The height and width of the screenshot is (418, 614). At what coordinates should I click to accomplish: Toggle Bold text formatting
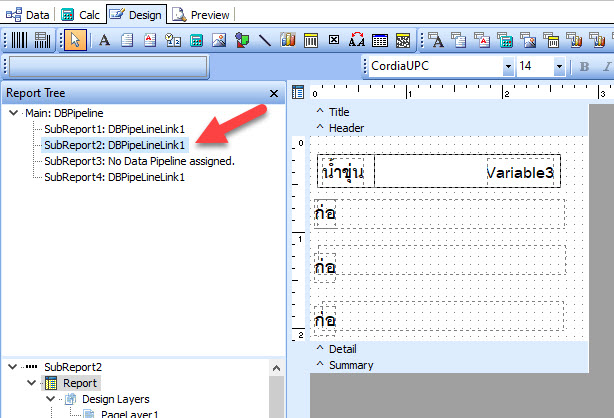point(585,67)
